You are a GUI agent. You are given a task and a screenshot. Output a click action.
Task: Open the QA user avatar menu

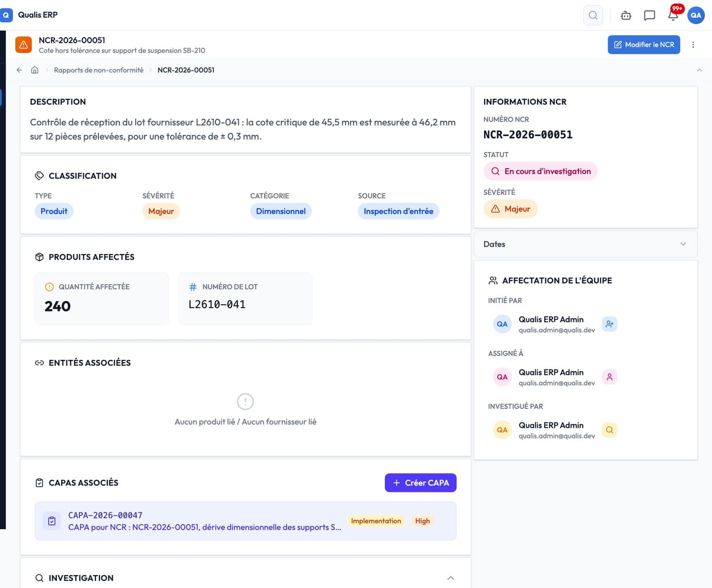[x=696, y=15]
